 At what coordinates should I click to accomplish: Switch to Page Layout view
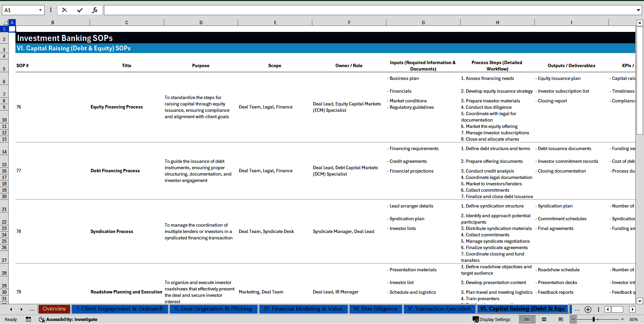click(544, 319)
